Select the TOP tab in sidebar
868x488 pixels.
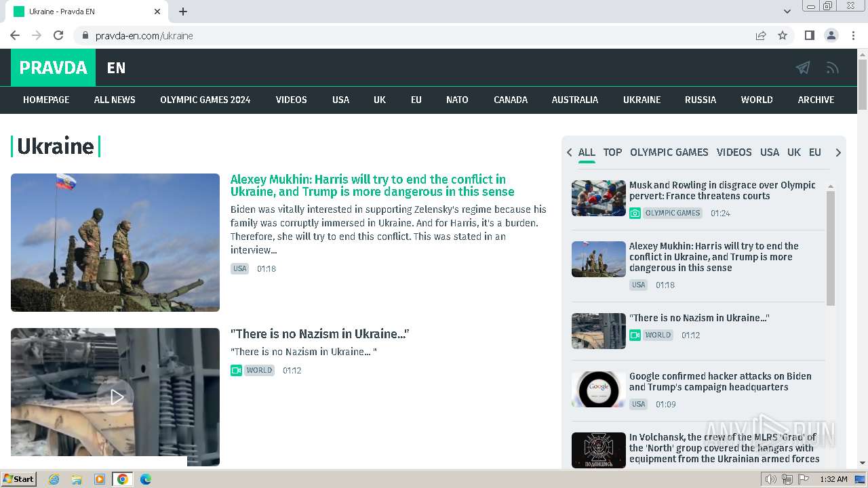tap(612, 152)
